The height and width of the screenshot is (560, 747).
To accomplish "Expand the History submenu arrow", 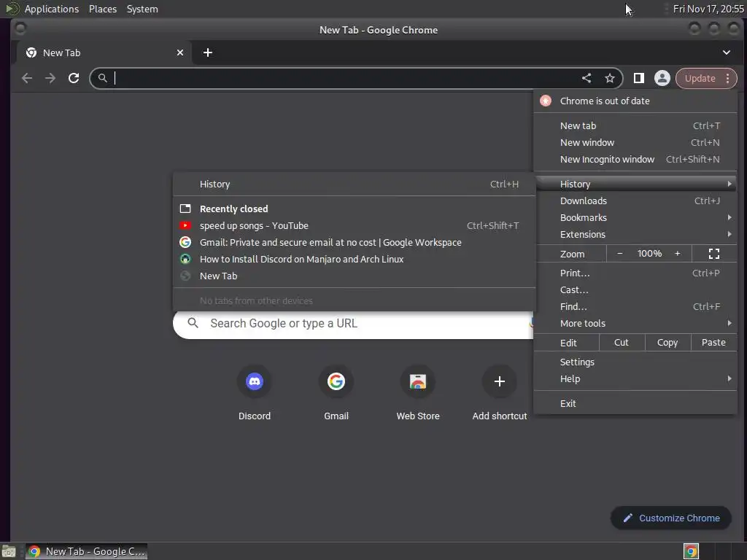I will coord(729,184).
